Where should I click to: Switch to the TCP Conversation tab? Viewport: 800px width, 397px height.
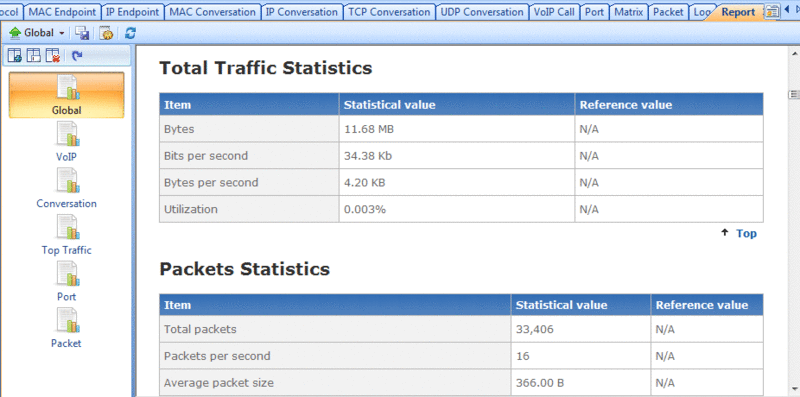(389, 12)
